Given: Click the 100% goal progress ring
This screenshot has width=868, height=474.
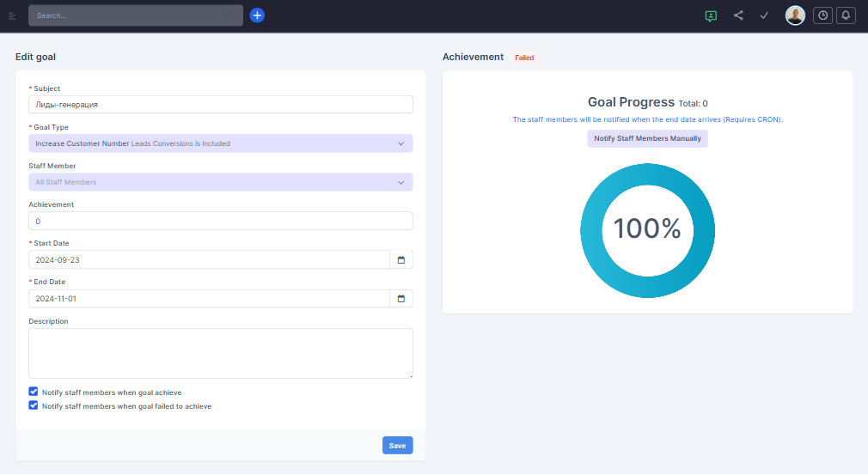Looking at the screenshot, I should tap(647, 229).
